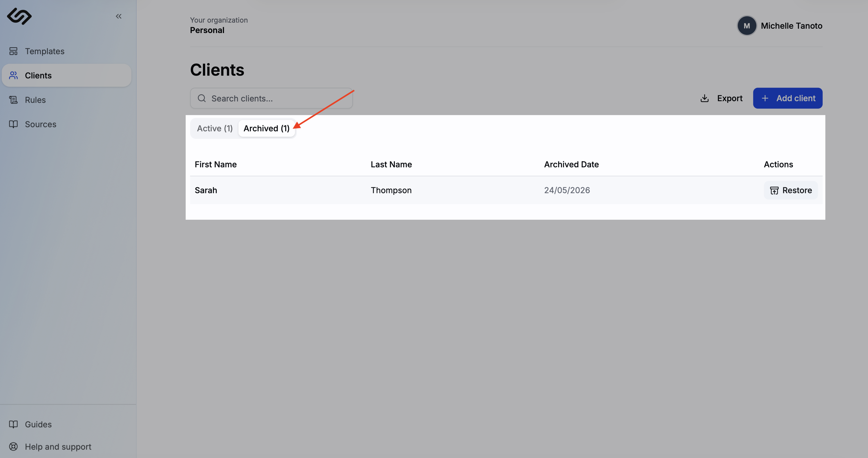
Task: Click the Thompson last name cell
Action: click(x=391, y=190)
